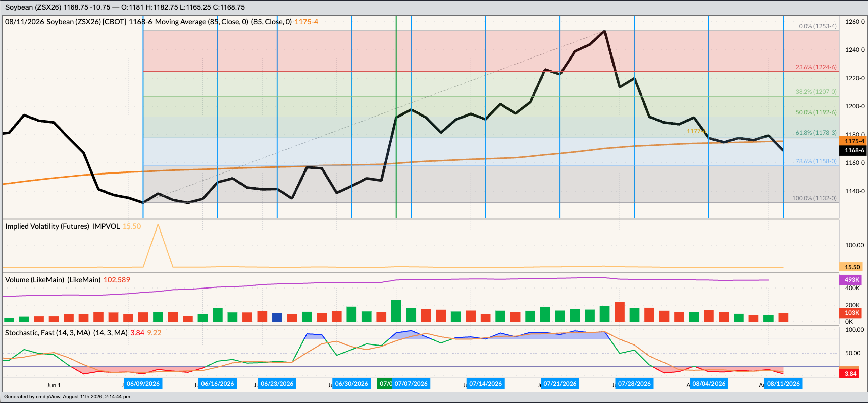868x403 pixels.
Task: Select the 07/28/2026 date marker
Action: pos(635,384)
